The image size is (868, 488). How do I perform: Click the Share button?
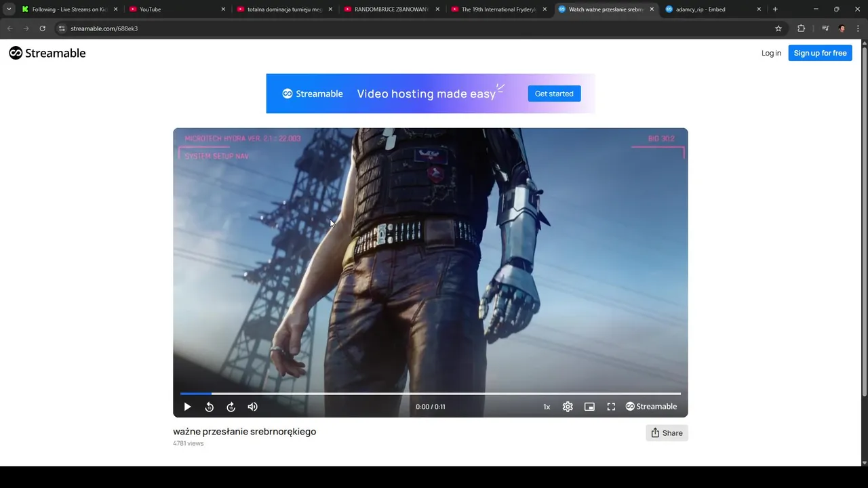[667, 433]
